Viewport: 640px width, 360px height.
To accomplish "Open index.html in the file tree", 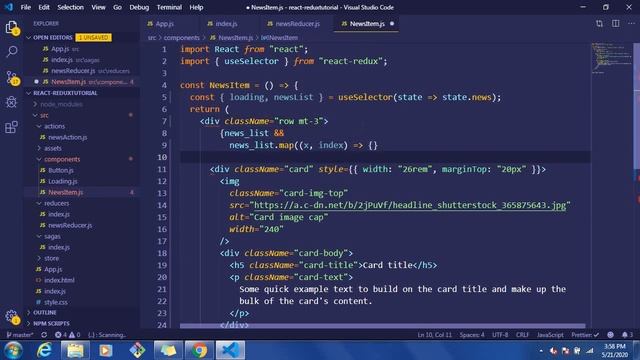I will coord(59,280).
